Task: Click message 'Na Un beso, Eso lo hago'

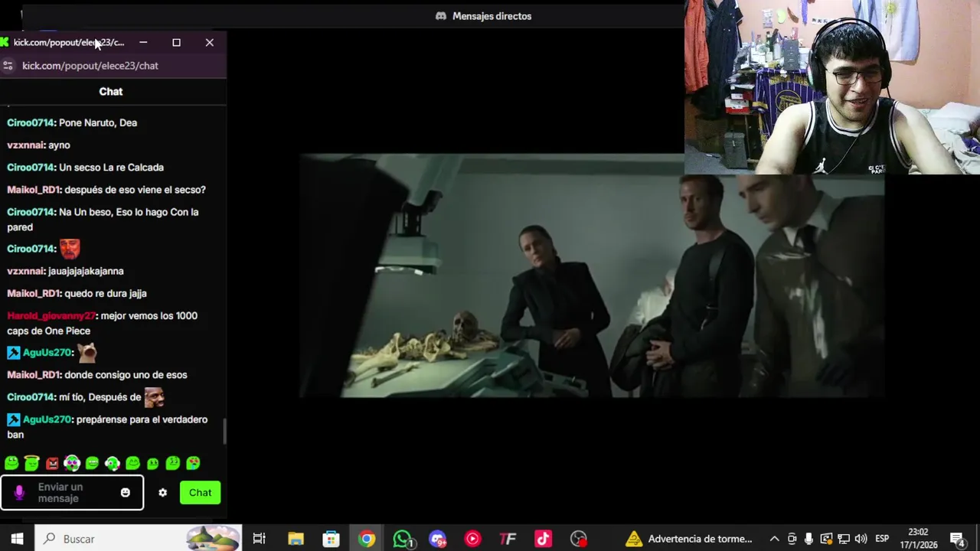Action: (x=102, y=220)
